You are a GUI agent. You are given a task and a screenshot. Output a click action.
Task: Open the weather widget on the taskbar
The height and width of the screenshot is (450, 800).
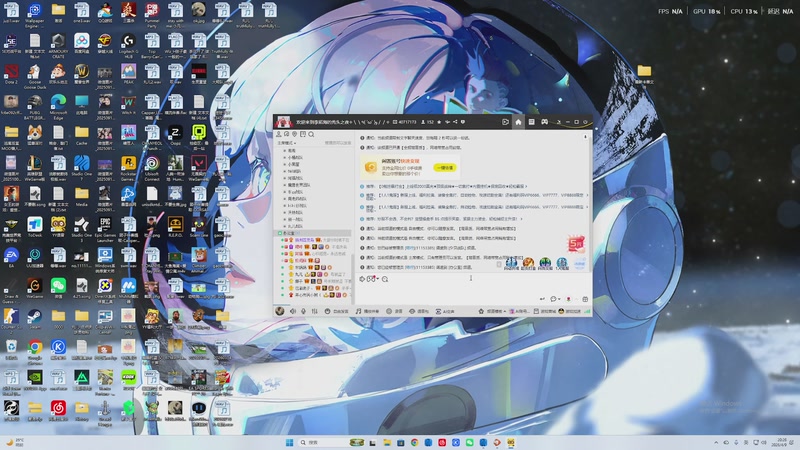(14, 442)
